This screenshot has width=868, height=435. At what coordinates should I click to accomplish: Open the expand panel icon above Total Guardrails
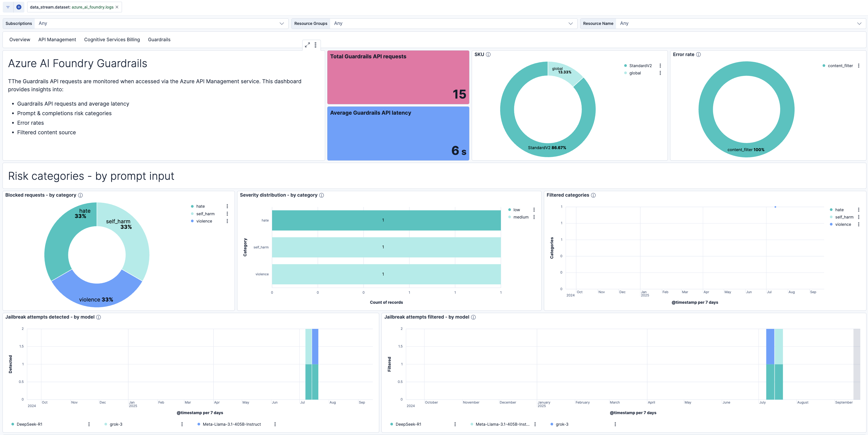click(x=307, y=45)
